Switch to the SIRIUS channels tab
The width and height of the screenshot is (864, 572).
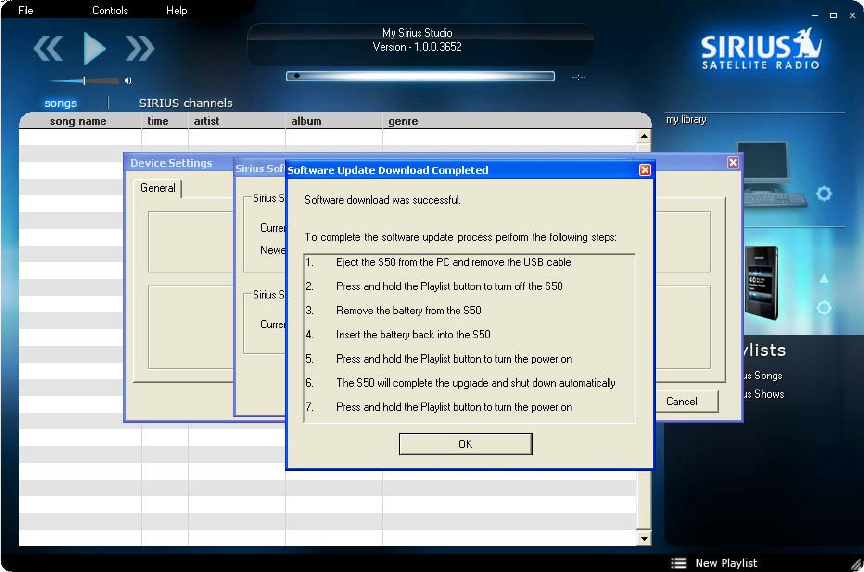[185, 103]
